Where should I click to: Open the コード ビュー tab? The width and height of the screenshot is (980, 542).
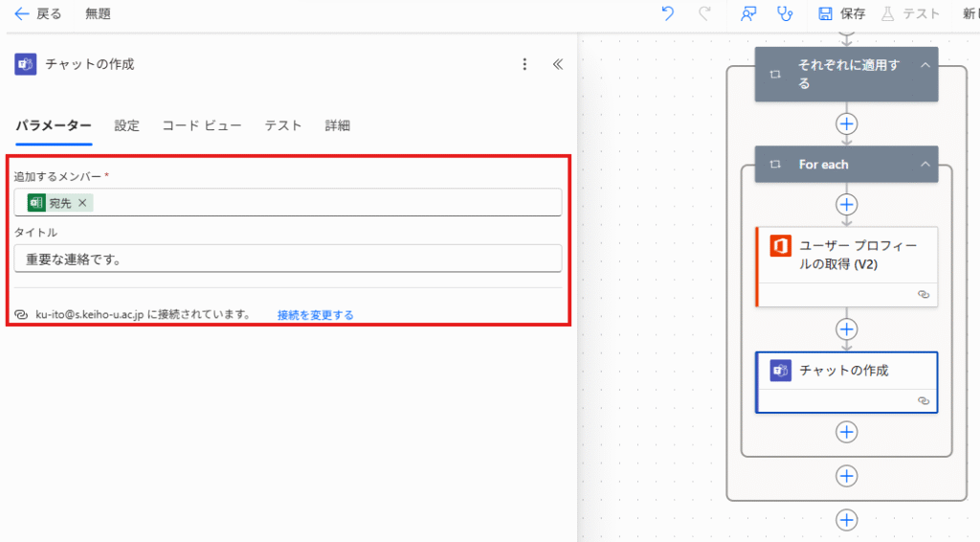click(201, 125)
